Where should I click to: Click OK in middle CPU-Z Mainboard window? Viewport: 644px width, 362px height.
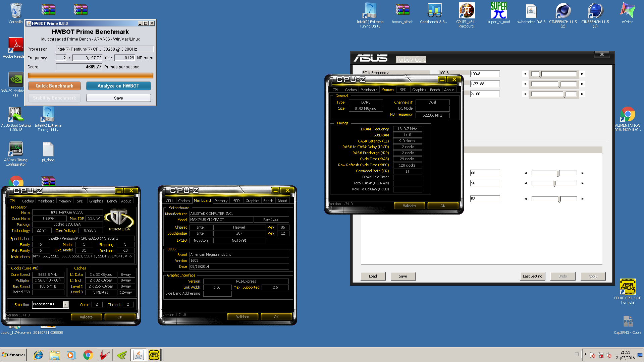[x=276, y=316]
